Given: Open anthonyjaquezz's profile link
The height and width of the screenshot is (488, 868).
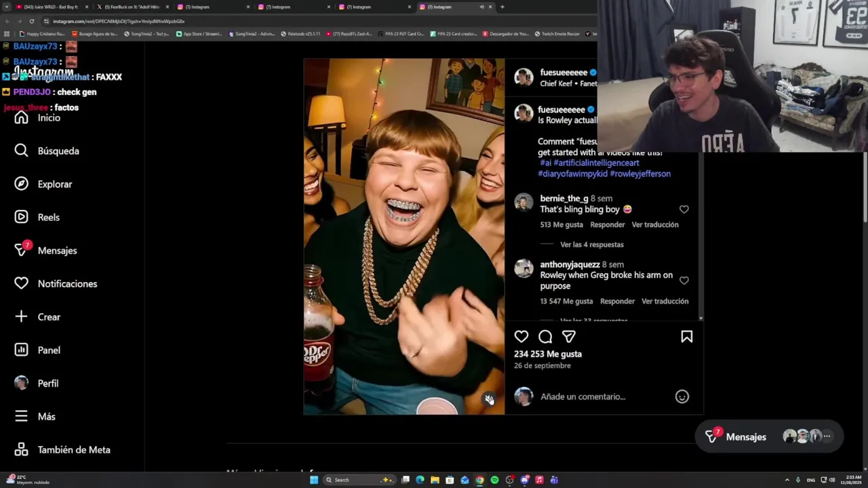Looking at the screenshot, I should pos(570,264).
